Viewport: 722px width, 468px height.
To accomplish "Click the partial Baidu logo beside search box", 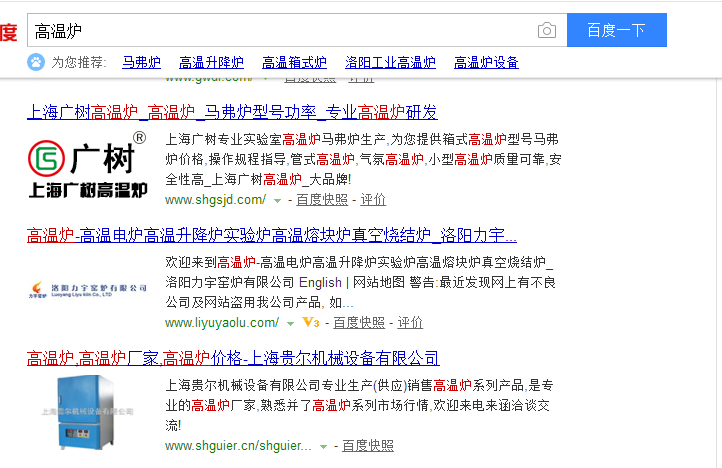I will [8, 31].
